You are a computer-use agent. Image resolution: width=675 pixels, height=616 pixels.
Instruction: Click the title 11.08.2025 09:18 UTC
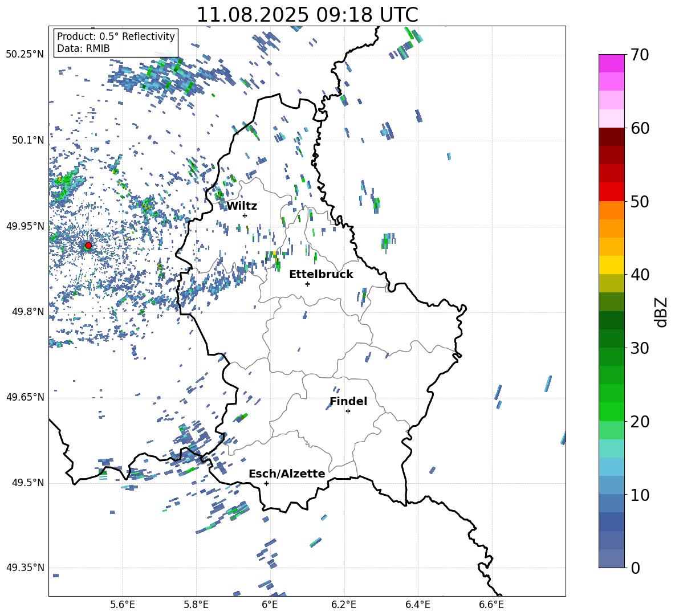coord(307,15)
